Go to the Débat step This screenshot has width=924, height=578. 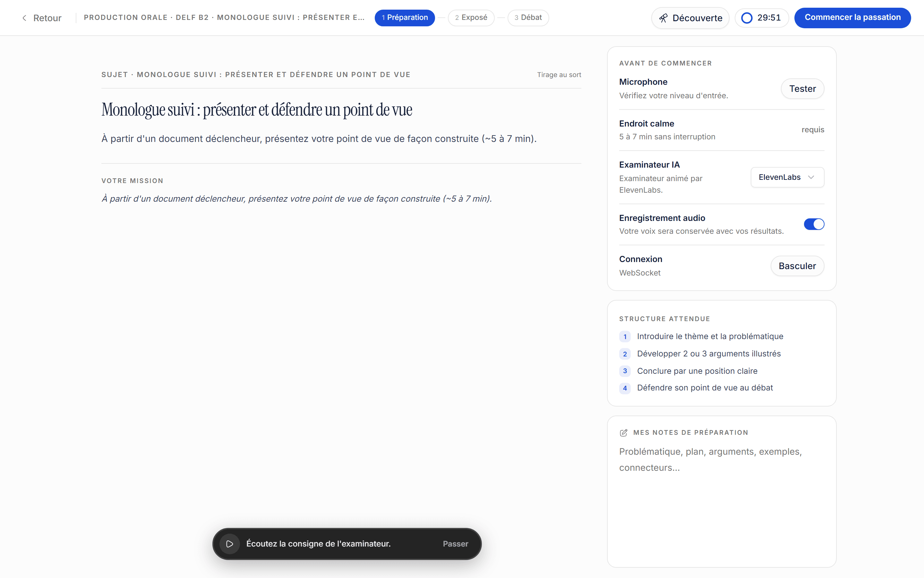(528, 18)
